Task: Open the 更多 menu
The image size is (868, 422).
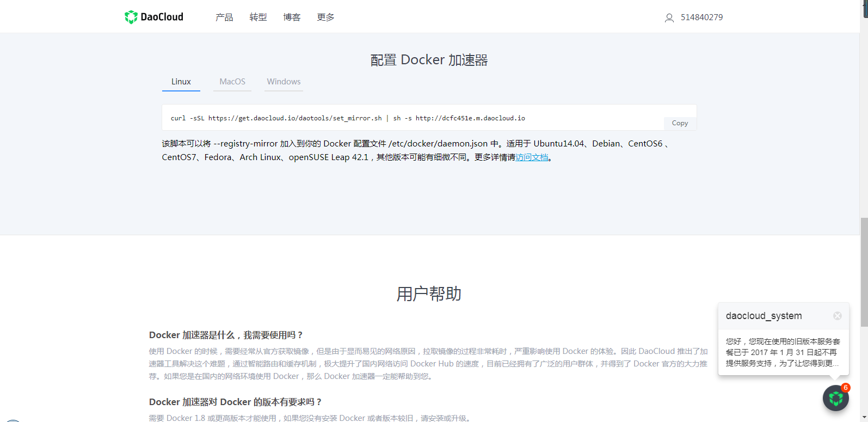Action: tap(325, 17)
